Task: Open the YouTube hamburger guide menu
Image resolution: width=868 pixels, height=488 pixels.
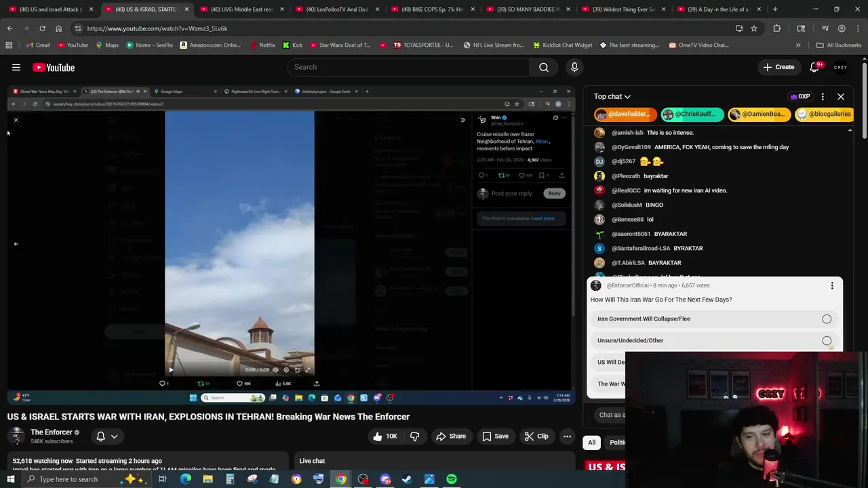Action: click(x=16, y=67)
